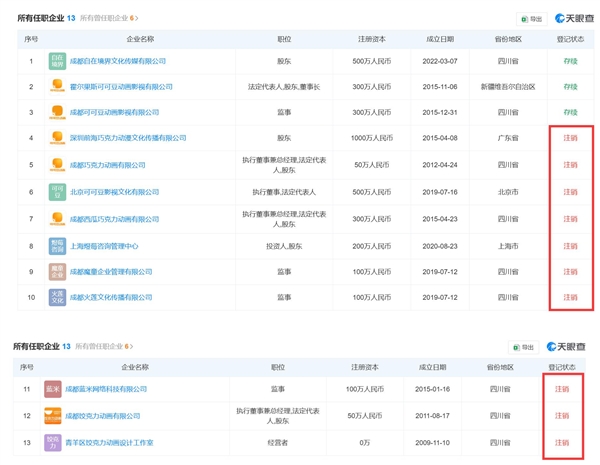
Task: Click the purple logo of 青羊区饺克力动画设计工作室
Action: pyautogui.click(x=53, y=442)
